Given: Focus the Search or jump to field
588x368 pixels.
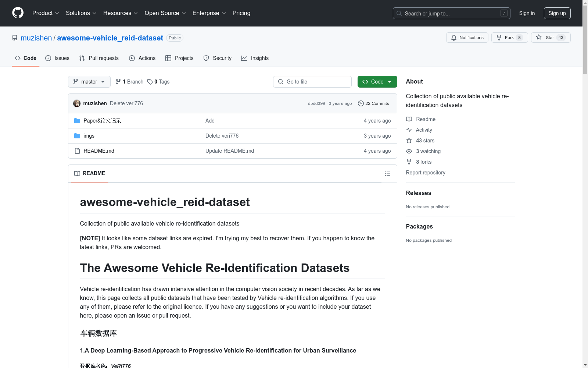Looking at the screenshot, I should pyautogui.click(x=452, y=13).
